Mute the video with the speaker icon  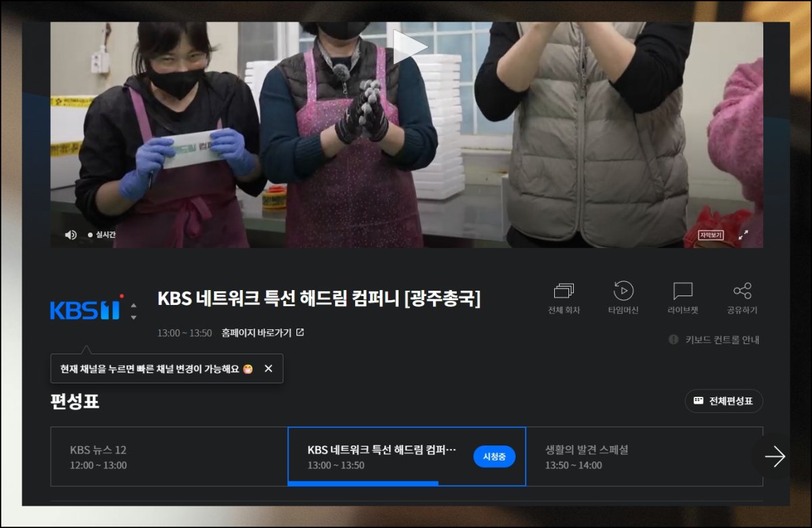coord(70,235)
